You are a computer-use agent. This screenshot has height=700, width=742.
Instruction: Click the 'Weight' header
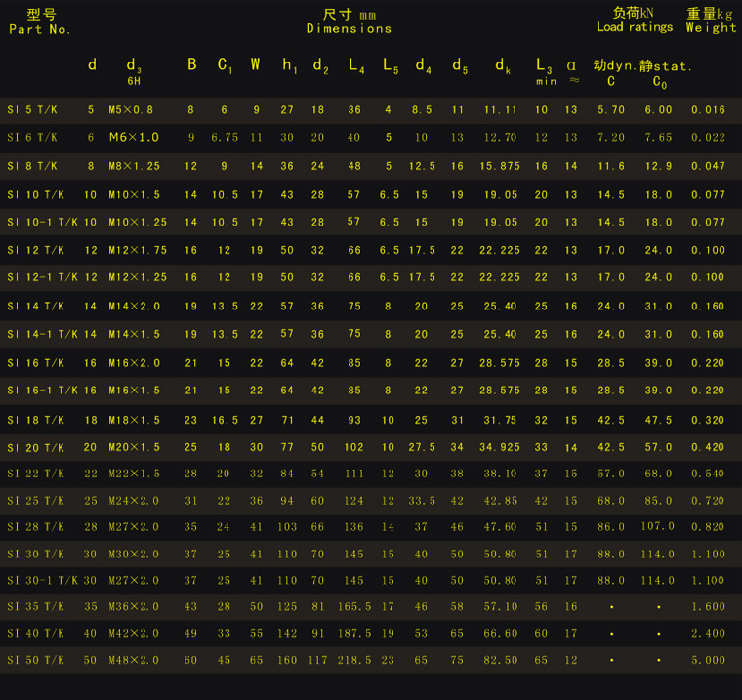click(711, 28)
